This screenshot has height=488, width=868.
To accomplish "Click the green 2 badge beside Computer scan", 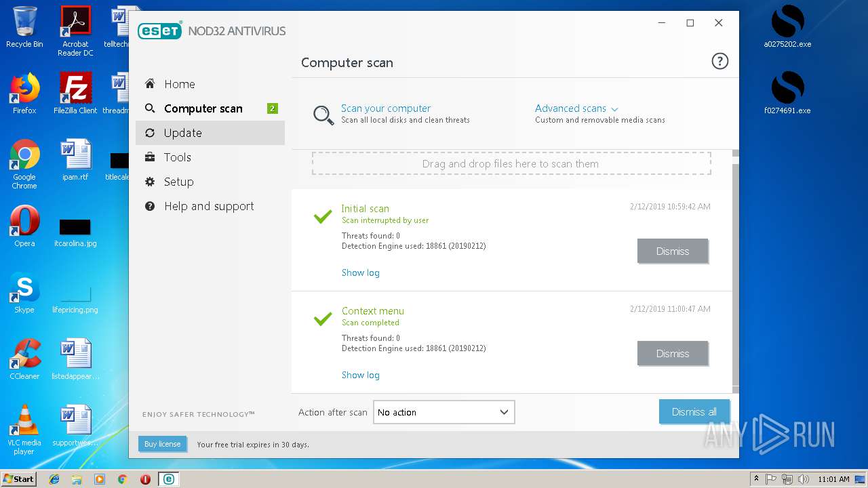I will click(273, 108).
